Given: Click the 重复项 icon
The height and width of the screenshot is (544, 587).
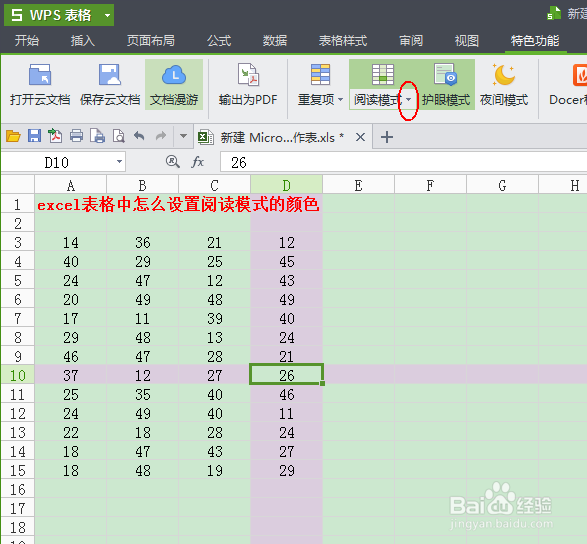Looking at the screenshot, I should (x=320, y=75).
